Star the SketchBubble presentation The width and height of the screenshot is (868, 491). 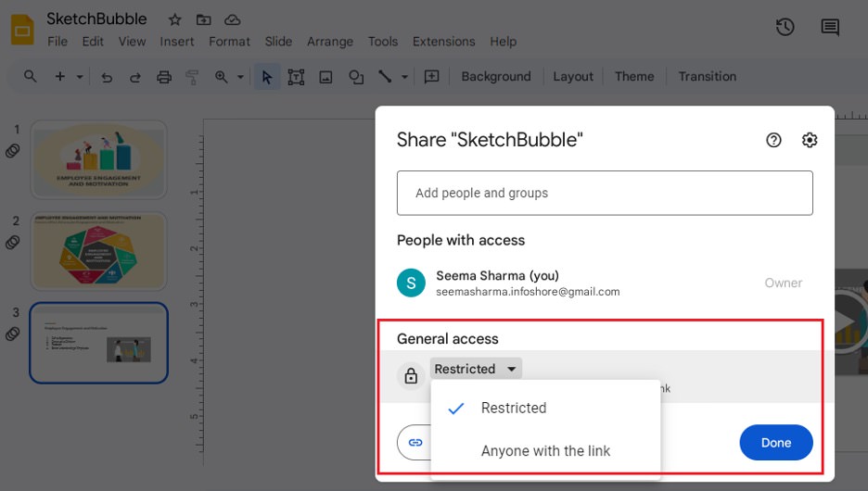click(175, 19)
